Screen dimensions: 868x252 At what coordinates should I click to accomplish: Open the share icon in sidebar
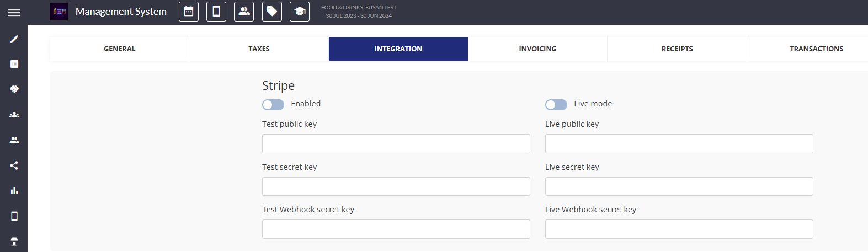pyautogui.click(x=14, y=165)
